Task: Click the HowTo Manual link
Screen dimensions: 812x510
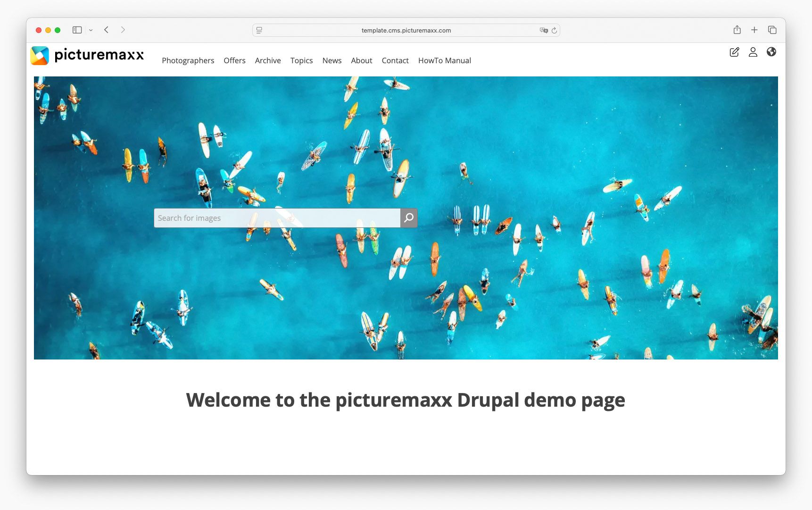Action: point(444,60)
